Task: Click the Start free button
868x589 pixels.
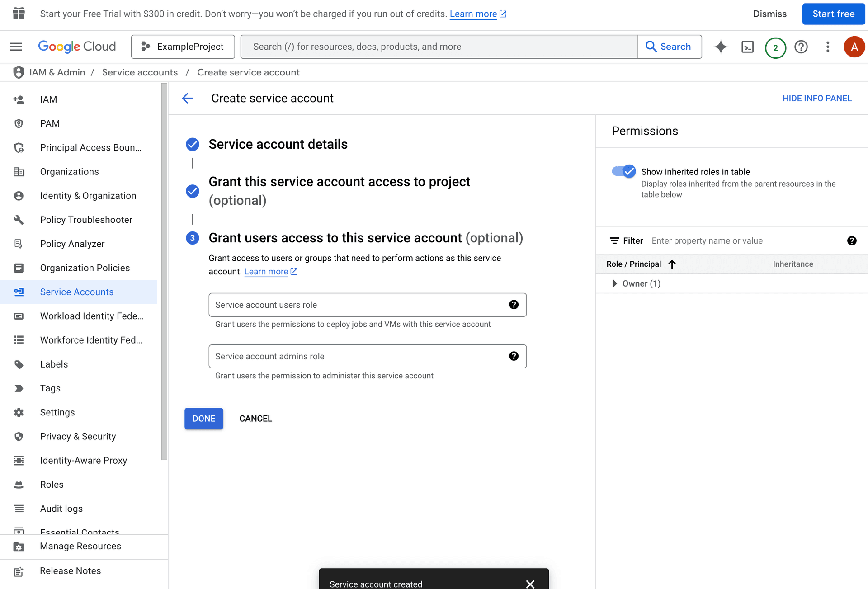Action: click(x=834, y=14)
